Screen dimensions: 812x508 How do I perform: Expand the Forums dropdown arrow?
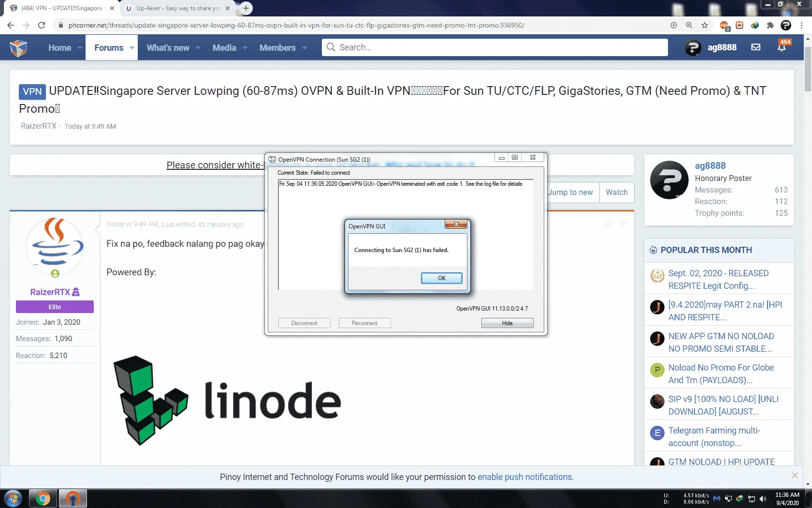tap(132, 48)
